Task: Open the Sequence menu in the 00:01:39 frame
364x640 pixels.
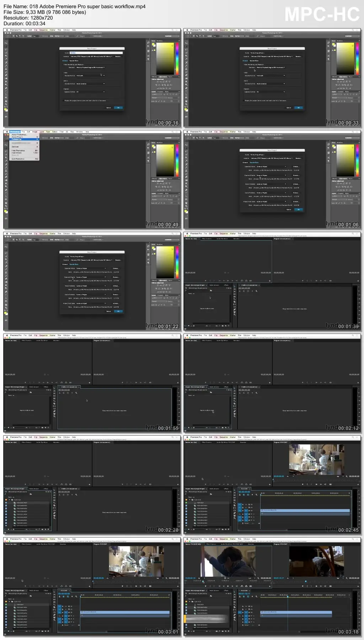Action: pyautogui.click(x=224, y=234)
